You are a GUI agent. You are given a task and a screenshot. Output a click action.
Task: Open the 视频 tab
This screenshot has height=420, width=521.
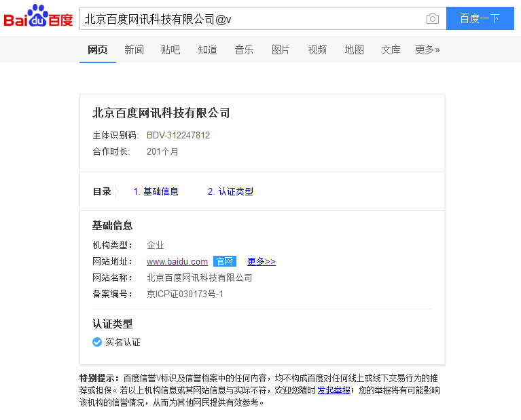[317, 50]
